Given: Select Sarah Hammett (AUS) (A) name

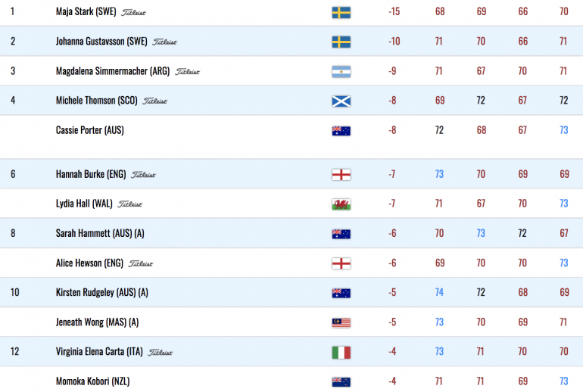Looking at the screenshot, I should 100,233.
